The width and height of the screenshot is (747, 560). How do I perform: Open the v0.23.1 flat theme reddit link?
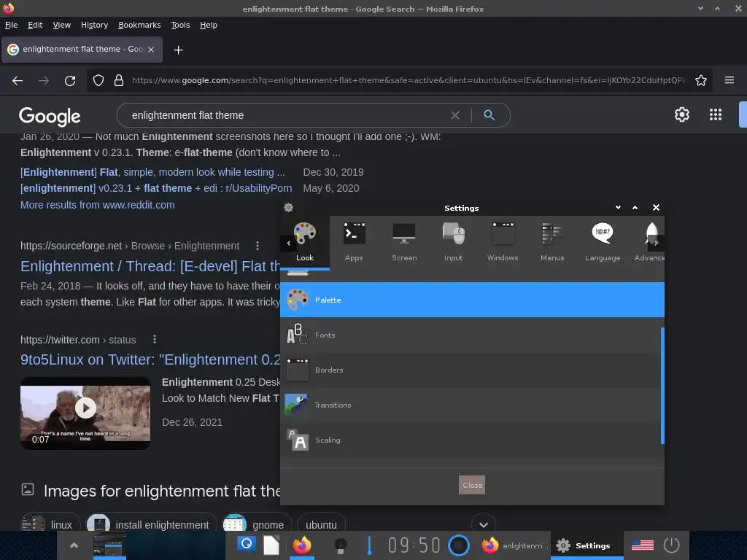[156, 188]
